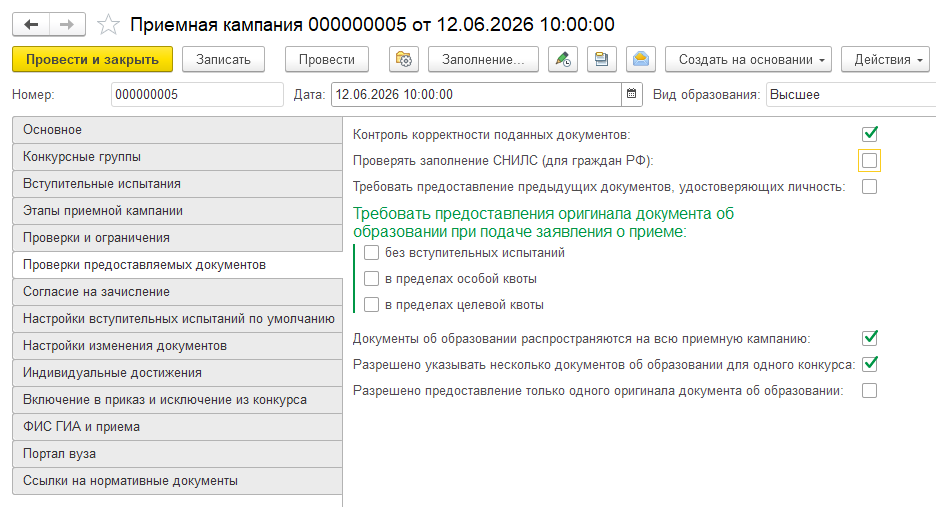
Task: Switch to Индивидуальные достижения tab
Action: [x=177, y=373]
